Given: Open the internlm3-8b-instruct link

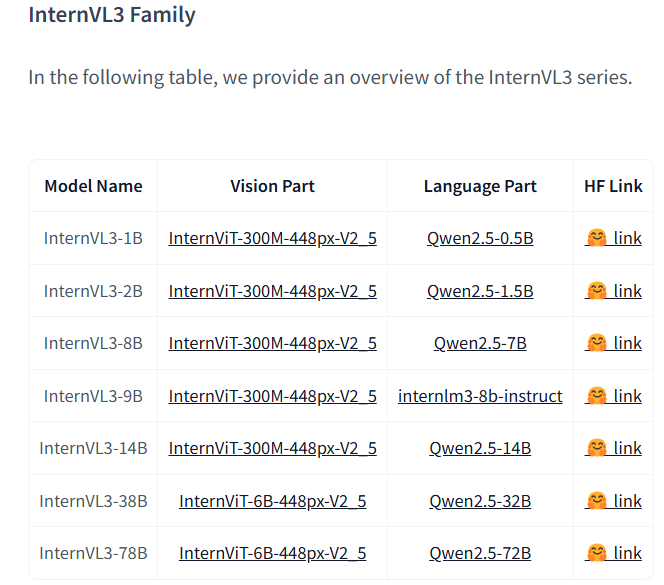Looking at the screenshot, I should [x=480, y=396].
